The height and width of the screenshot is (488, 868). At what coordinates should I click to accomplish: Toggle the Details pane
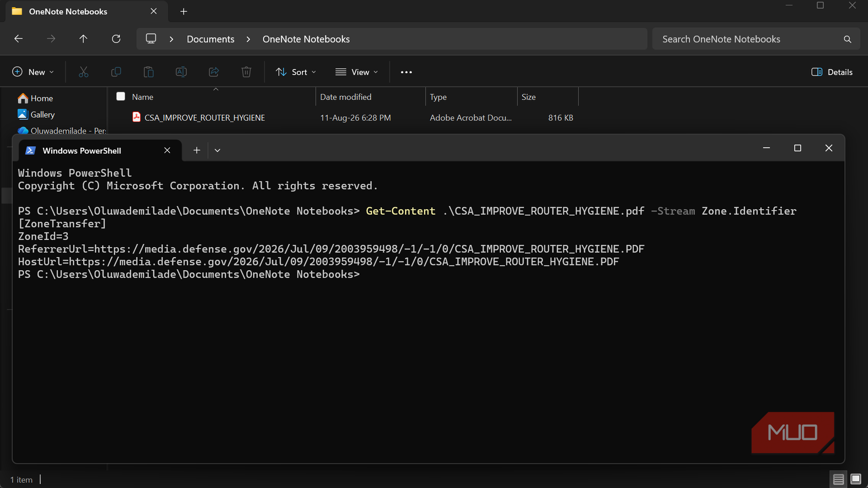(x=832, y=72)
